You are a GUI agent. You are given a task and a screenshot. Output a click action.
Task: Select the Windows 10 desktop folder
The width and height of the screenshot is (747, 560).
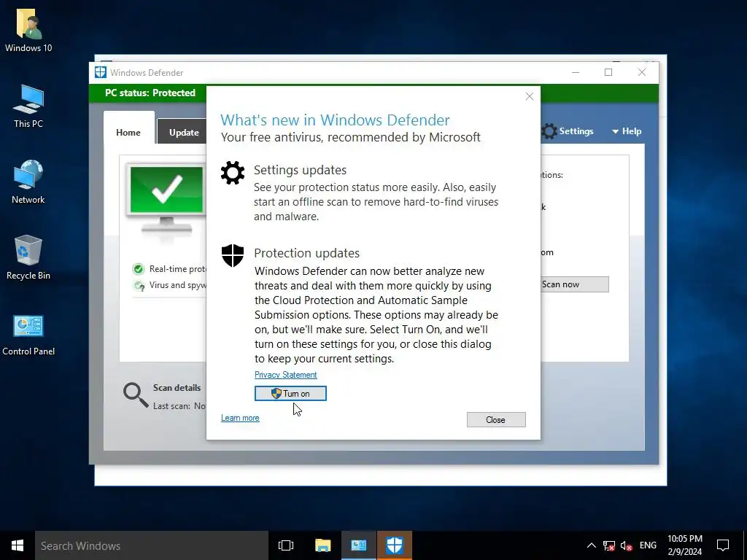pyautogui.click(x=28, y=30)
